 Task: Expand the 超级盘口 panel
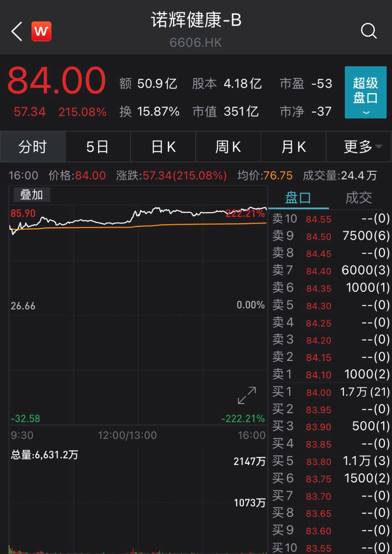coord(365,92)
